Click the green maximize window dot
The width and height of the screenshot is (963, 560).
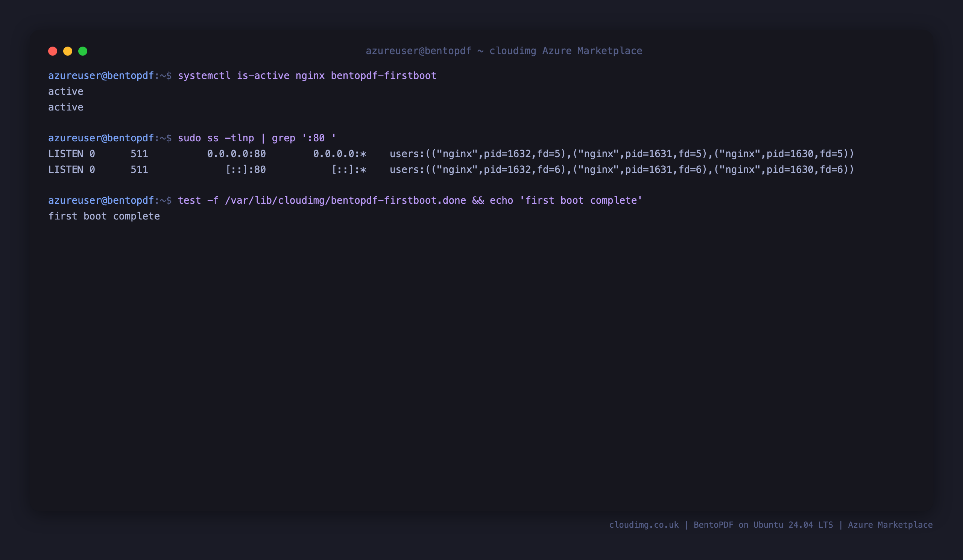(83, 51)
